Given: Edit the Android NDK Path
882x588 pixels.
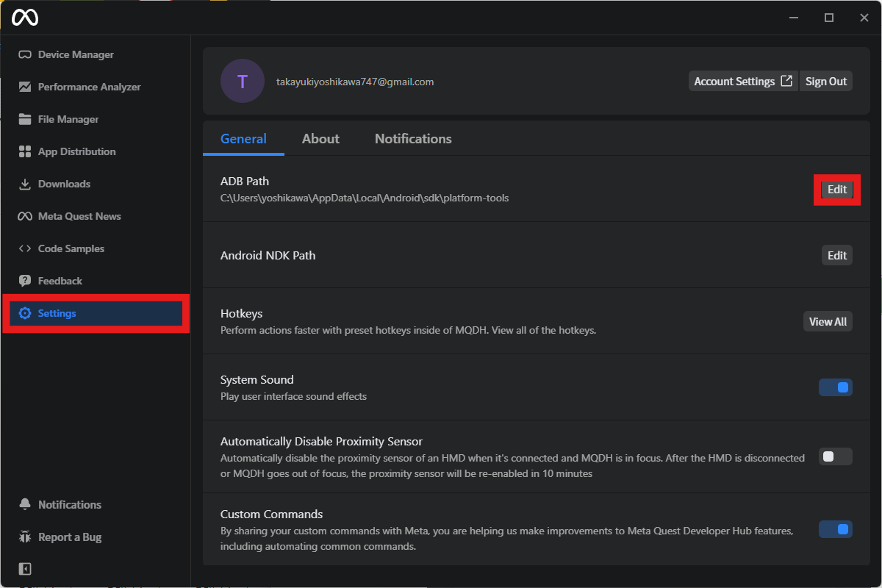Looking at the screenshot, I should click(x=837, y=256).
